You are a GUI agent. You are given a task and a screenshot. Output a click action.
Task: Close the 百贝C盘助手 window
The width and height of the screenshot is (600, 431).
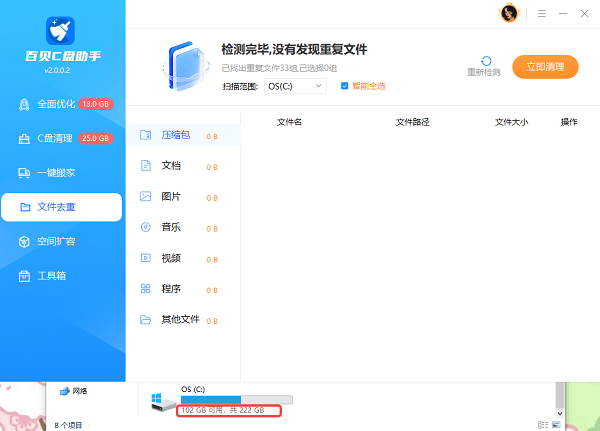584,14
